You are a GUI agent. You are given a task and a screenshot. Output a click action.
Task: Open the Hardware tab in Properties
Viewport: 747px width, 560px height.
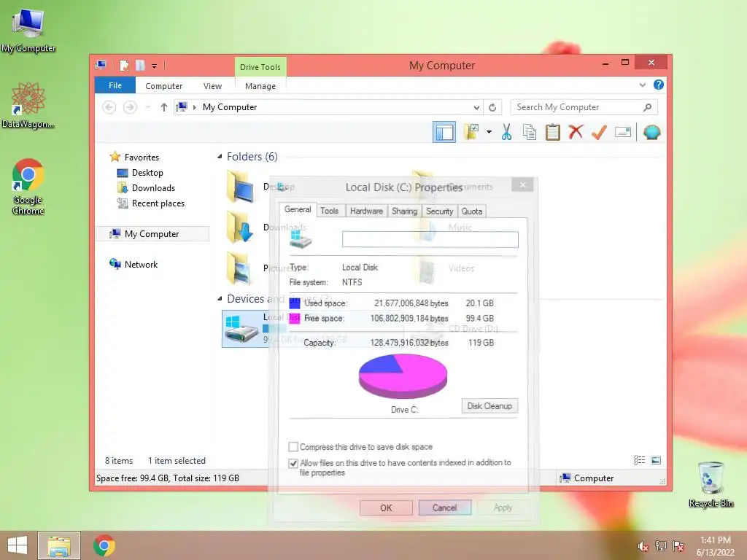coord(366,211)
